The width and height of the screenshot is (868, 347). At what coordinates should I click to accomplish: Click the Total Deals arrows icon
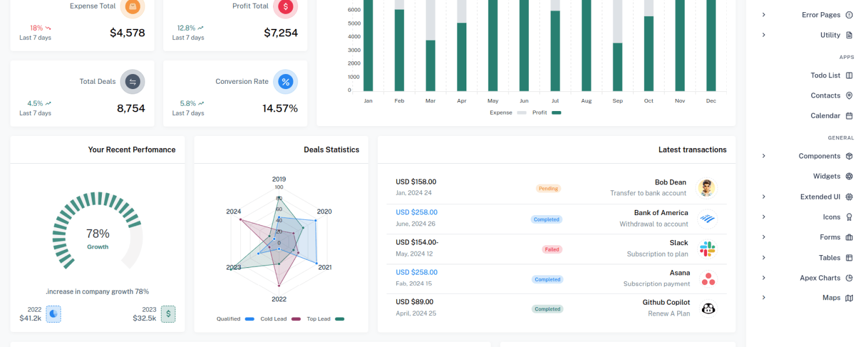[133, 82]
